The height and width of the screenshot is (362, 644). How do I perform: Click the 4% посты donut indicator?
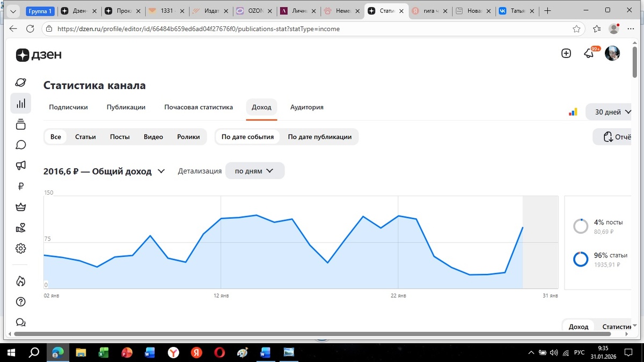pos(581,226)
